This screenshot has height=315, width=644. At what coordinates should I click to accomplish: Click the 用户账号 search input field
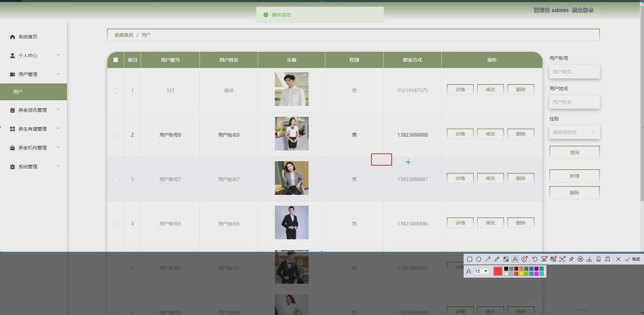(574, 72)
